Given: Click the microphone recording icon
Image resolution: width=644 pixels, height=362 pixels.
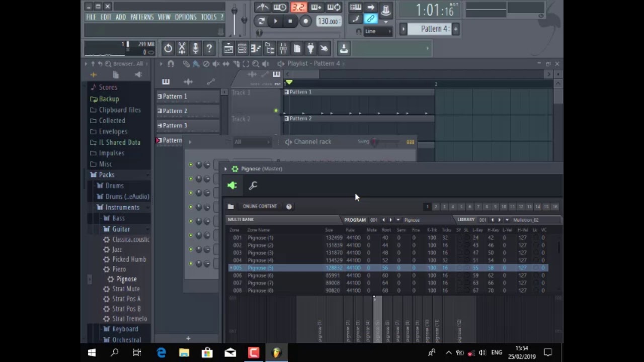Looking at the screenshot, I should pos(195,48).
